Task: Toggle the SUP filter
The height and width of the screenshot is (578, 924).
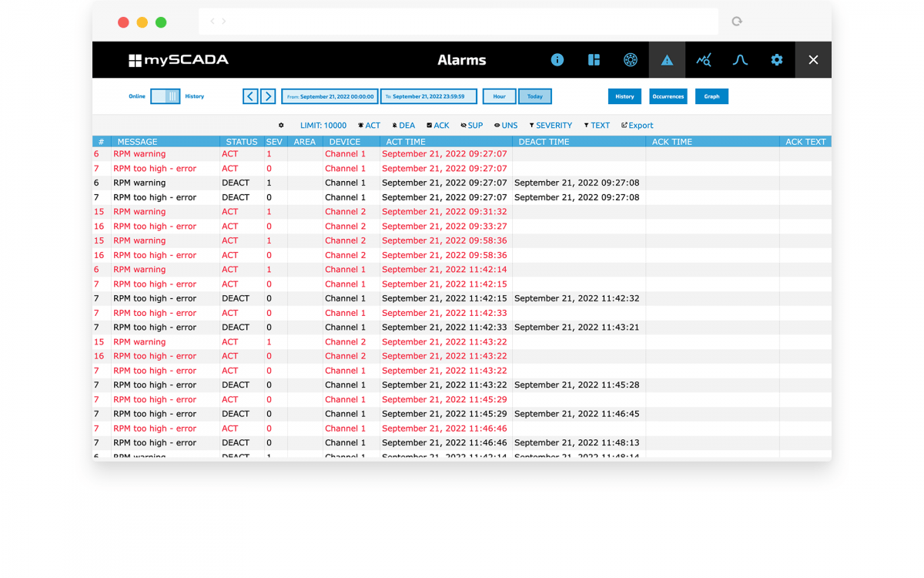Action: point(471,126)
